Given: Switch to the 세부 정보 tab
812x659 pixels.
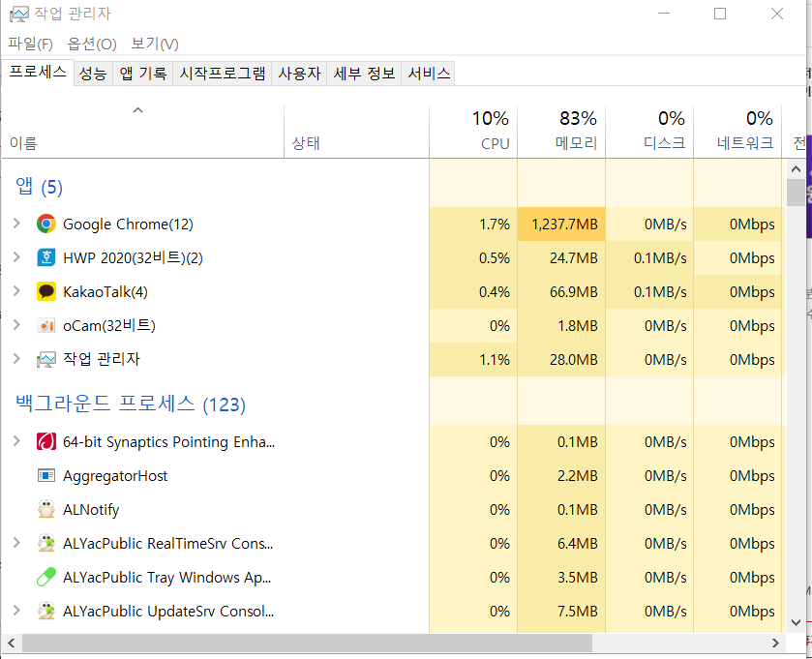Looking at the screenshot, I should (364, 73).
